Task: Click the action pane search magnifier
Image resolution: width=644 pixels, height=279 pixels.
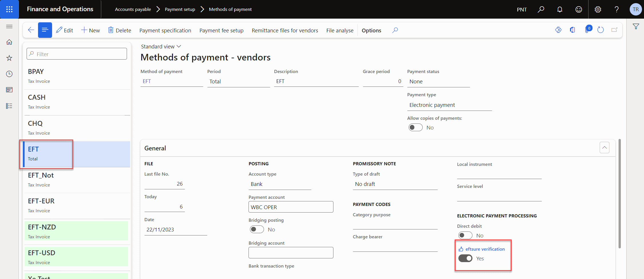Action: click(x=395, y=30)
